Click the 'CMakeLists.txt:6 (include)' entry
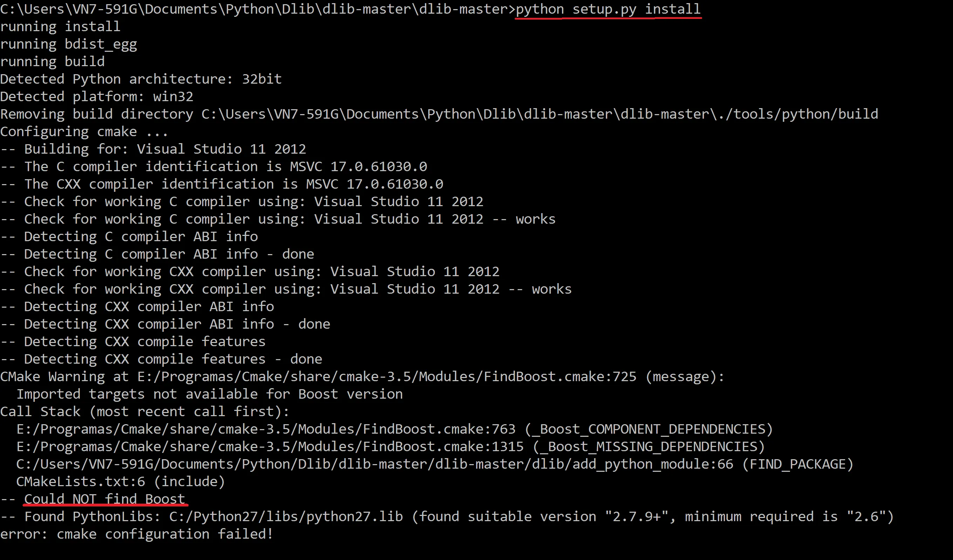953x560 pixels. click(121, 481)
